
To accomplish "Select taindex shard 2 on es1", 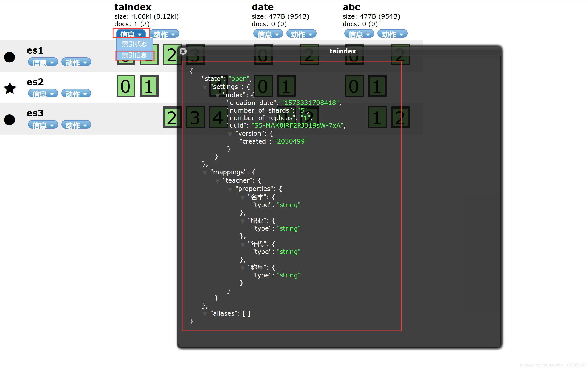I will point(172,55).
